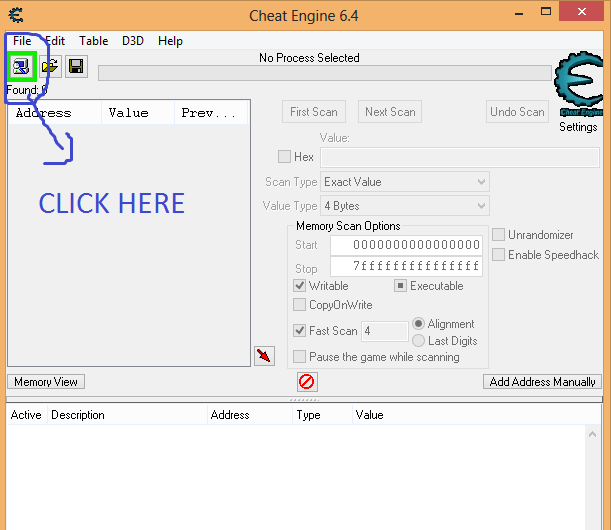Click the scan progress bar
611x530 pixels.
325,73
